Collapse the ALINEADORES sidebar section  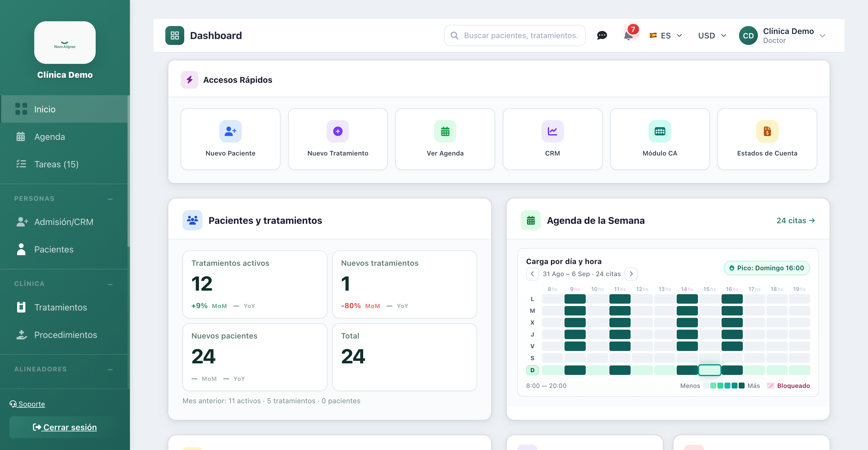click(x=110, y=369)
